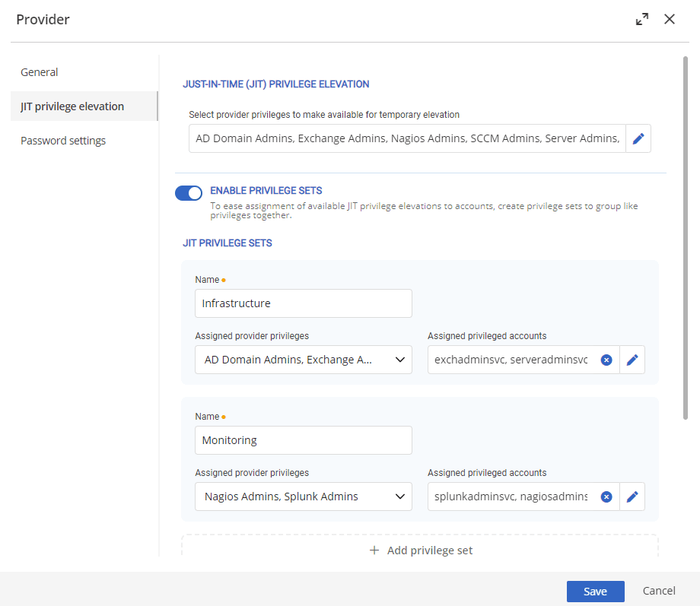This screenshot has height=606, width=700.
Task: Click the plus icon to add privilege set
Action: 374,550
